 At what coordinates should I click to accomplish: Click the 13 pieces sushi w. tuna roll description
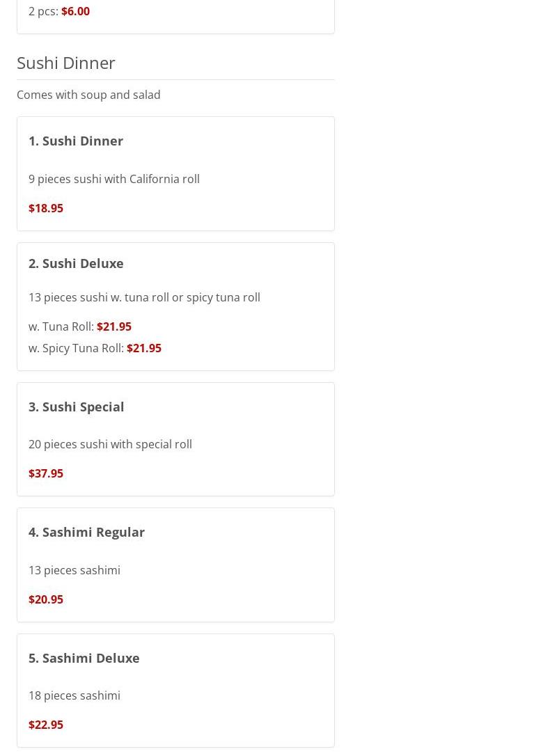144,297
